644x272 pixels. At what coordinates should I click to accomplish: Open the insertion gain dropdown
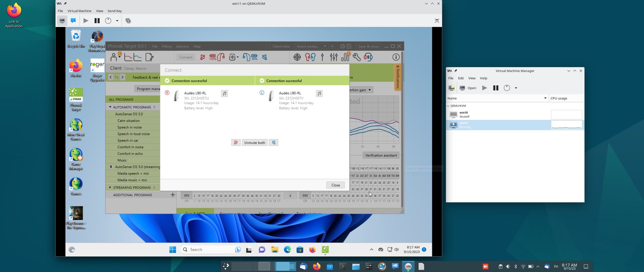[x=361, y=90]
